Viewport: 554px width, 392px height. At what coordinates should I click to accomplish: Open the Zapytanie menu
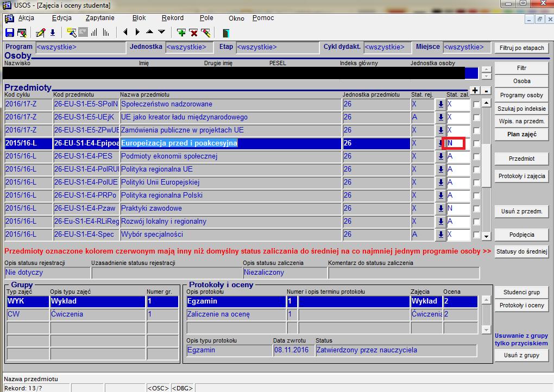[100, 18]
